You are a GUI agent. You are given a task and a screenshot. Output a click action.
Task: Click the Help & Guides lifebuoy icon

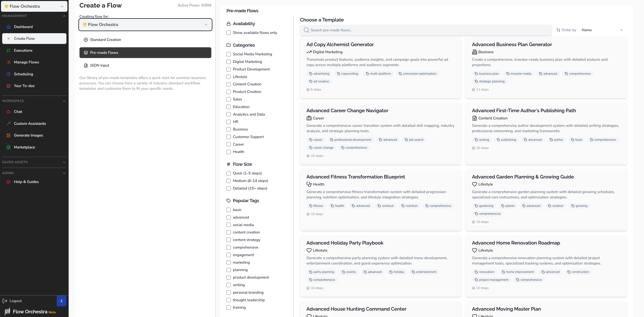pos(9,182)
